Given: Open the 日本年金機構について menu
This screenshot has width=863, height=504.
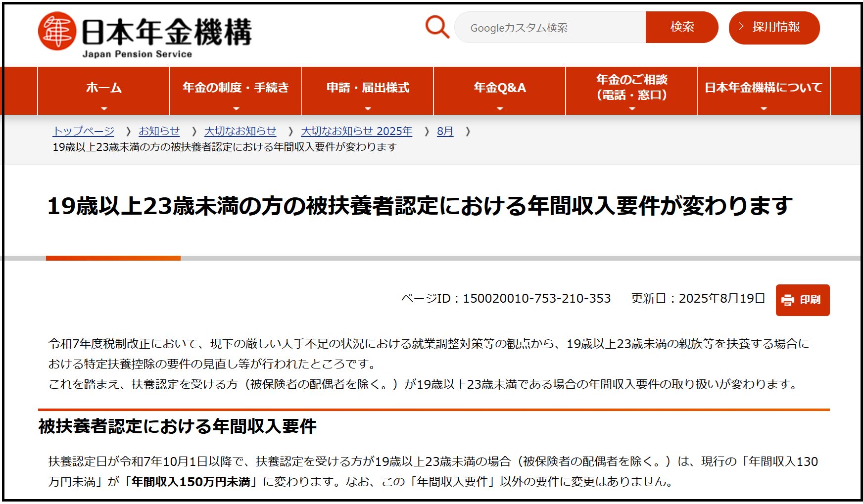Looking at the screenshot, I should click(764, 88).
